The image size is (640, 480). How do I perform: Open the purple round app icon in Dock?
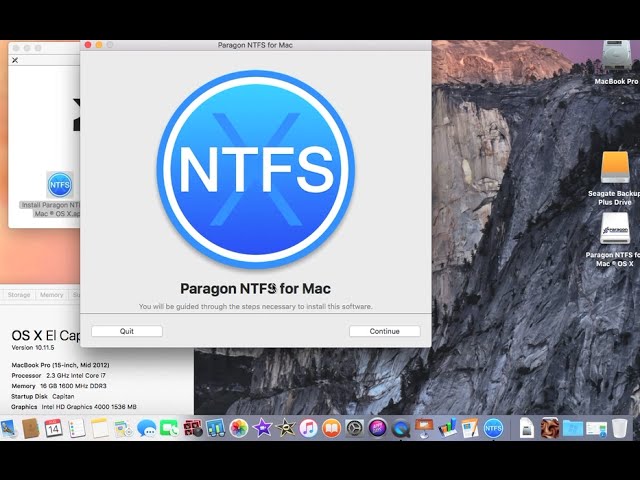(378, 428)
